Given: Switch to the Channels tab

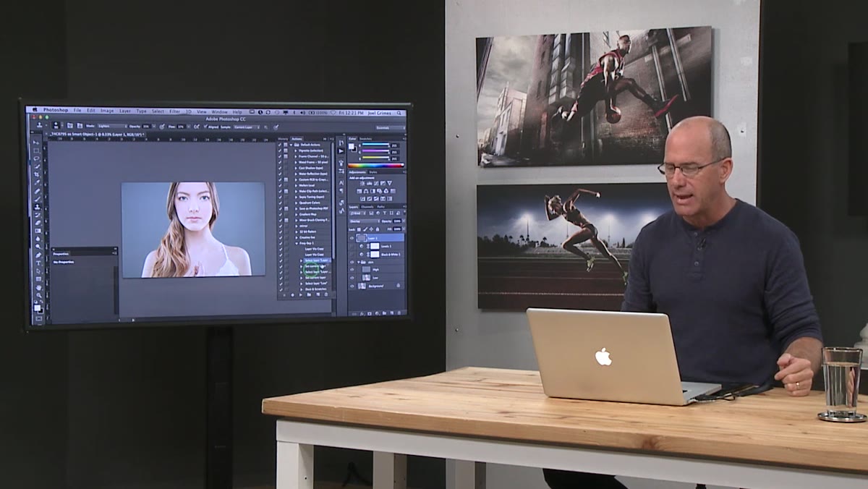Looking at the screenshot, I should (x=367, y=207).
